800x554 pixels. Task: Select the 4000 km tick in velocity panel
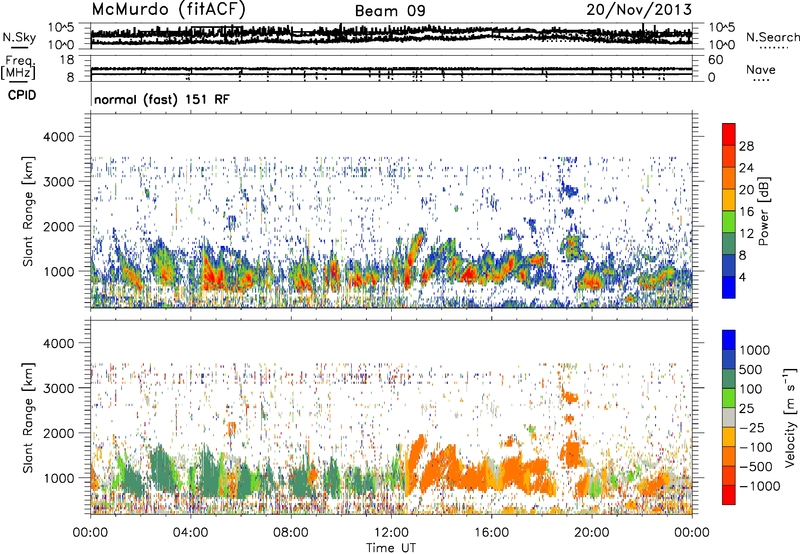(x=58, y=343)
